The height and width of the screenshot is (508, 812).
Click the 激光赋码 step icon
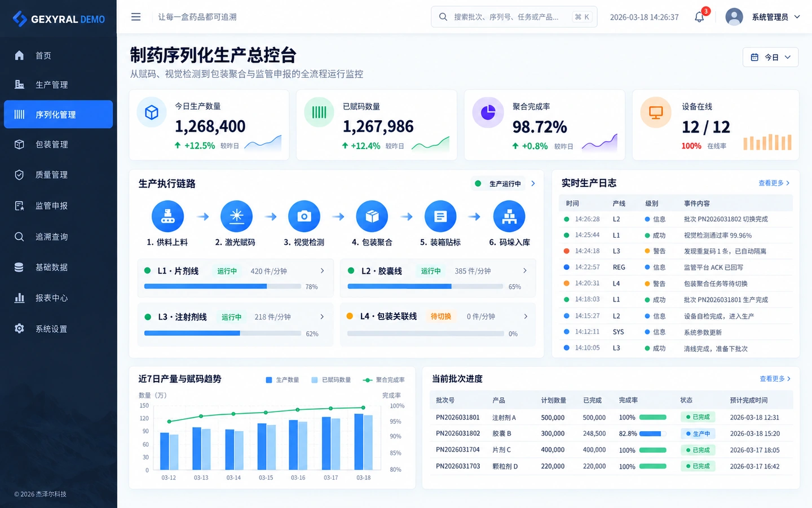click(236, 216)
